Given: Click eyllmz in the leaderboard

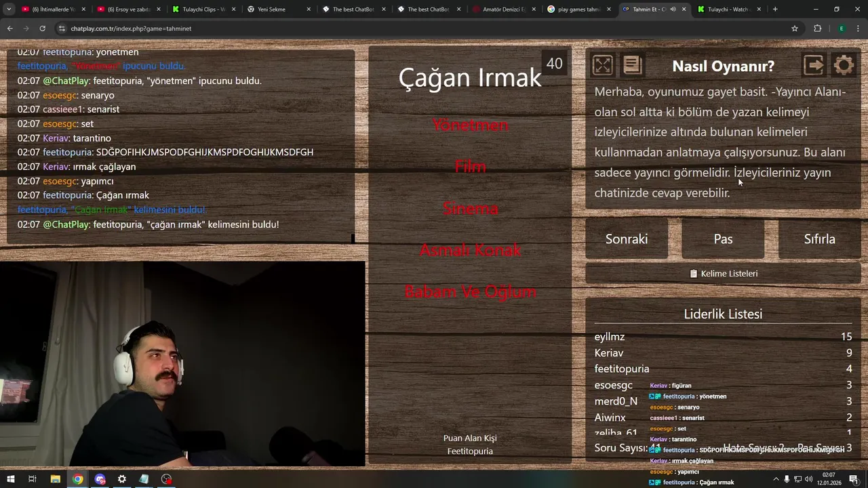Looking at the screenshot, I should tap(610, 337).
